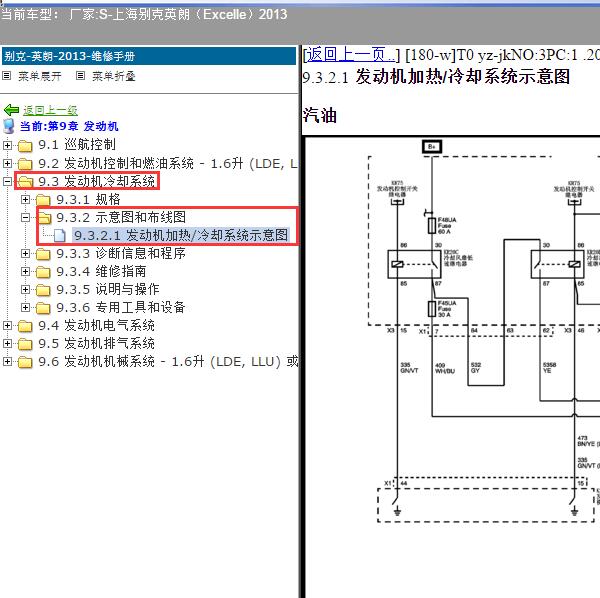The height and width of the screenshot is (598, 600).
Task: Expand the 9.6 发动机机械系统 node
Action: click(7, 361)
